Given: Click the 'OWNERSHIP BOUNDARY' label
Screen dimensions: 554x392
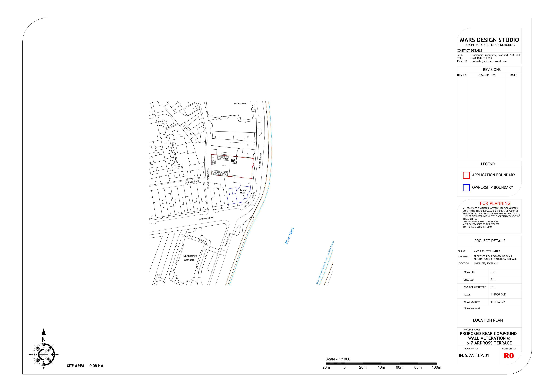Looking at the screenshot, I should click(492, 187).
